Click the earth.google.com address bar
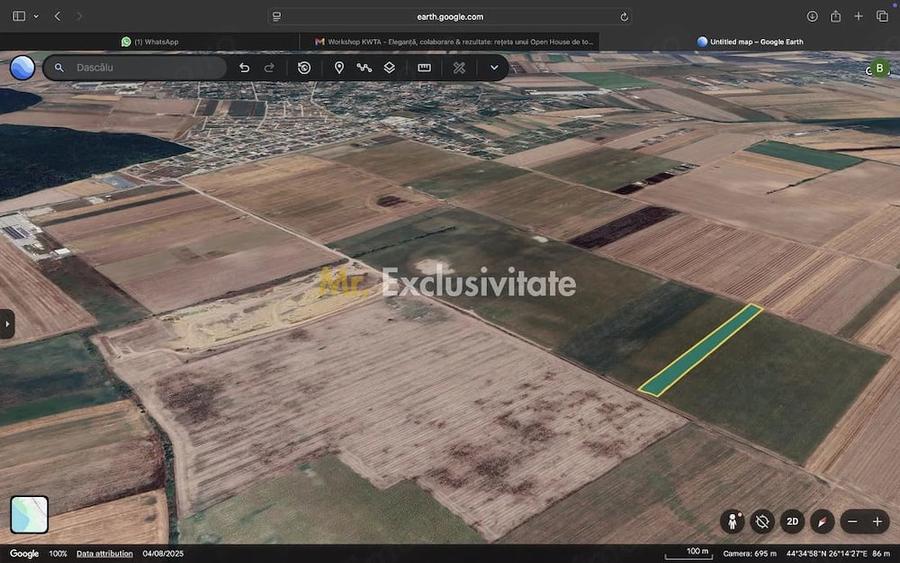 [x=450, y=17]
